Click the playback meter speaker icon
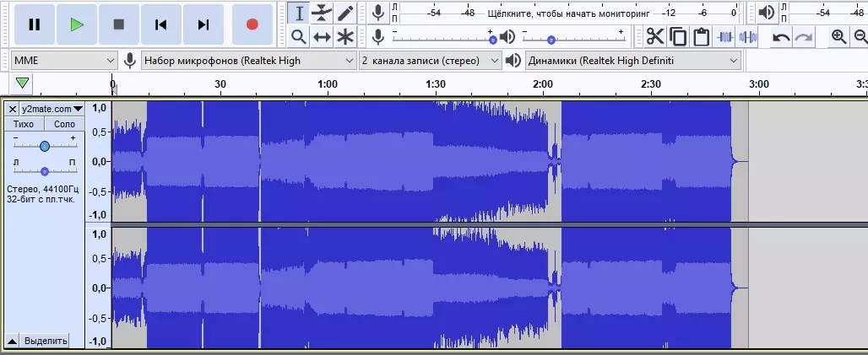Viewport: 868px width, 355px height. pyautogui.click(x=766, y=12)
